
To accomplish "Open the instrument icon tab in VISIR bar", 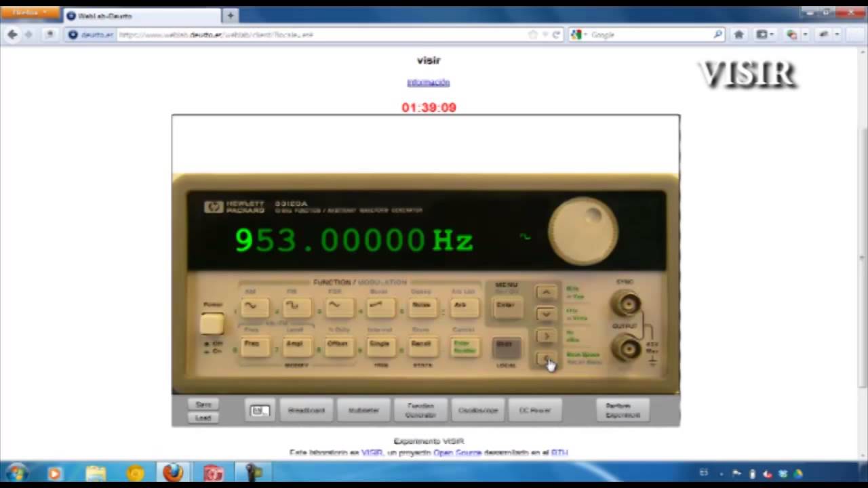I will coord(260,411).
